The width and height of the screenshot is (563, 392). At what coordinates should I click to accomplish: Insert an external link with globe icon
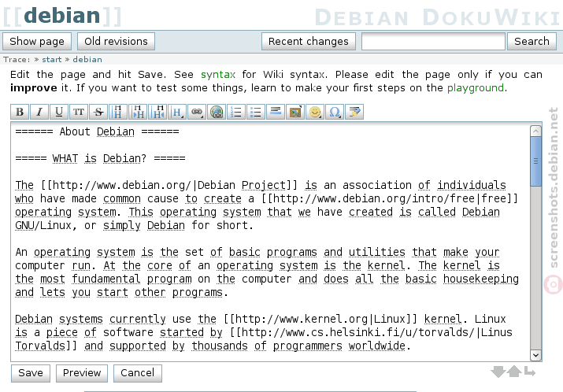[x=217, y=112]
